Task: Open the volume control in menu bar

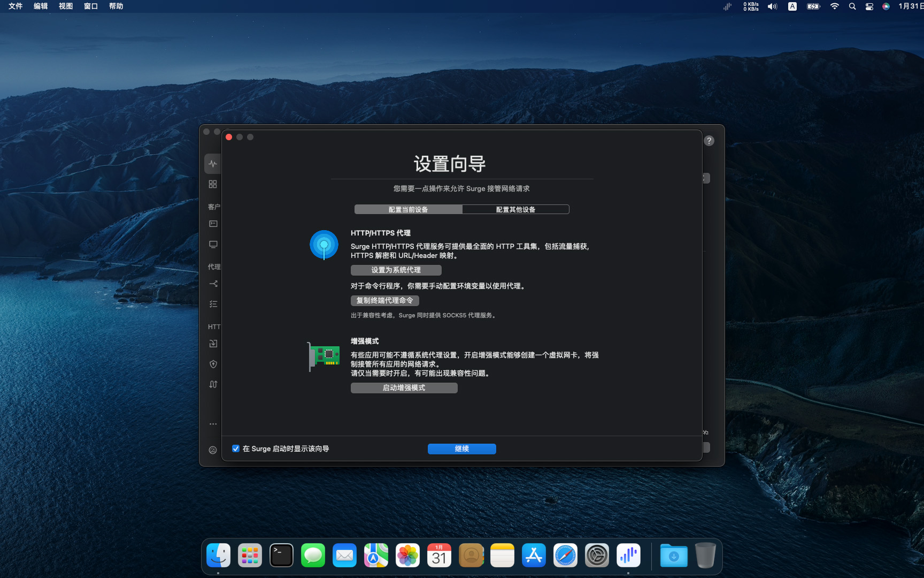Action: [772, 6]
